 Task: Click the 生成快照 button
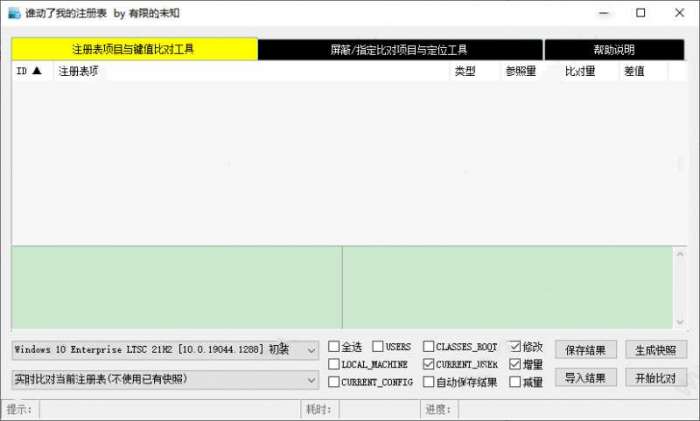pyautogui.click(x=656, y=350)
